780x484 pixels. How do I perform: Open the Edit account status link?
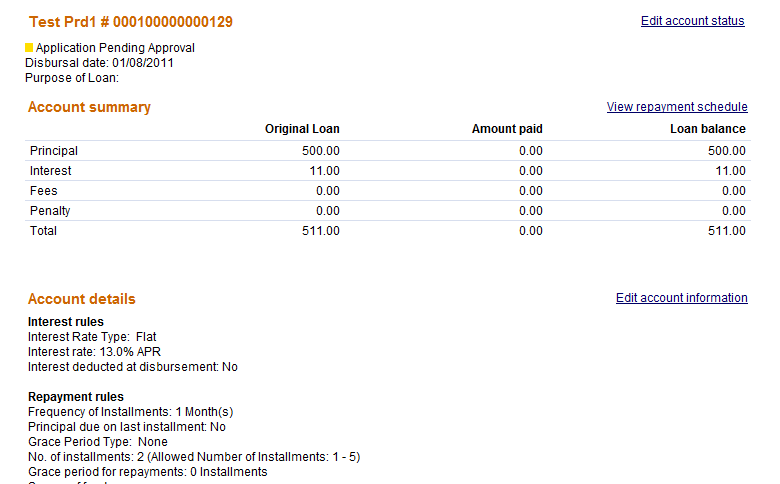coord(692,21)
